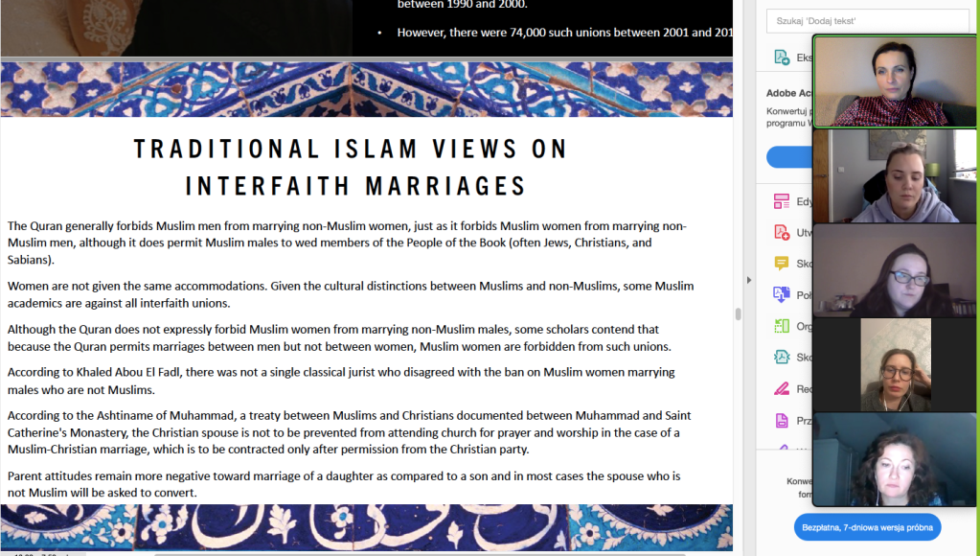This screenshot has width=980, height=556.
Task: Click the document's vertical scrollbar handle
Action: click(x=737, y=314)
